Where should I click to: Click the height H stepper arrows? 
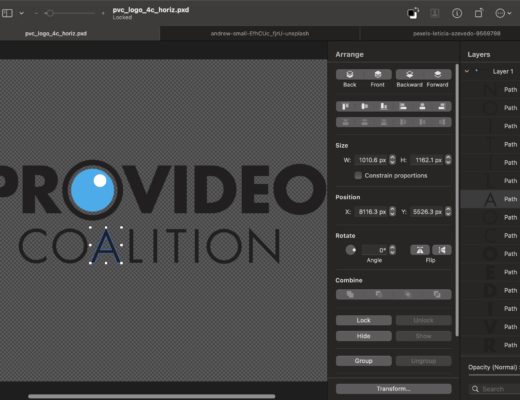coord(448,160)
